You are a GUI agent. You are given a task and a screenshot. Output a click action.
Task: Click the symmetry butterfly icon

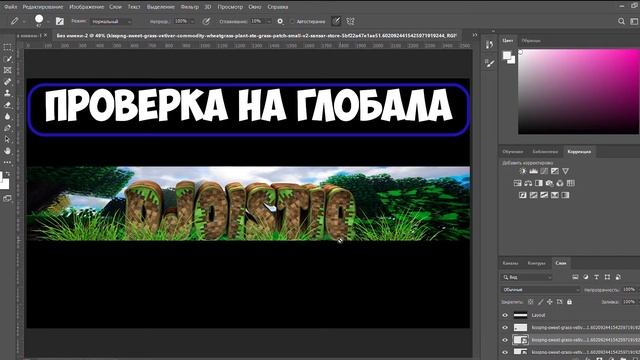click(350, 21)
